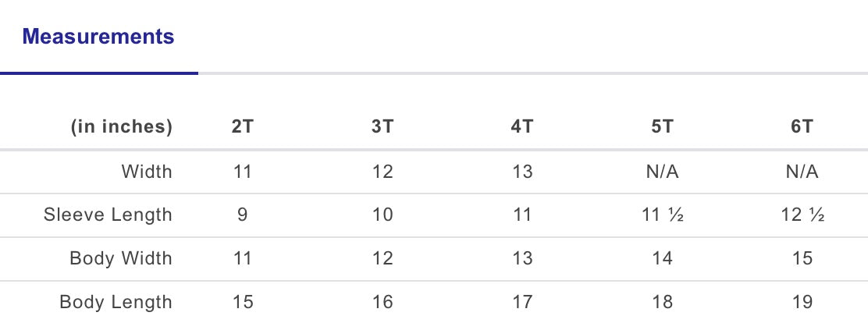The height and width of the screenshot is (323, 868).
Task: Select Width value 13 for 4T
Action: 522,172
